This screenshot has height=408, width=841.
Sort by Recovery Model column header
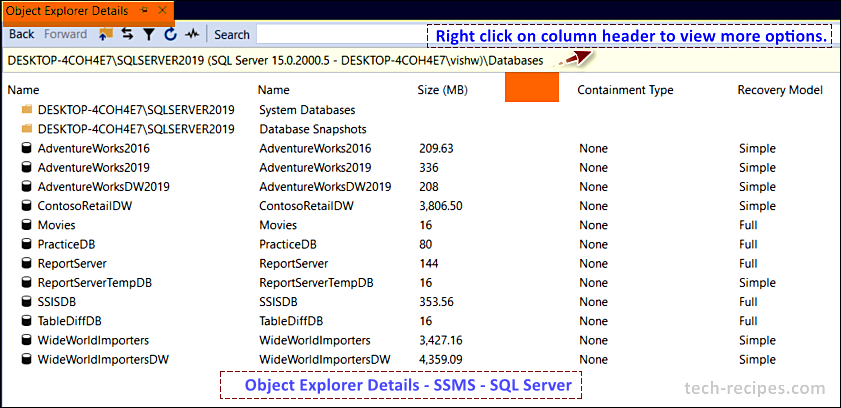click(x=779, y=90)
